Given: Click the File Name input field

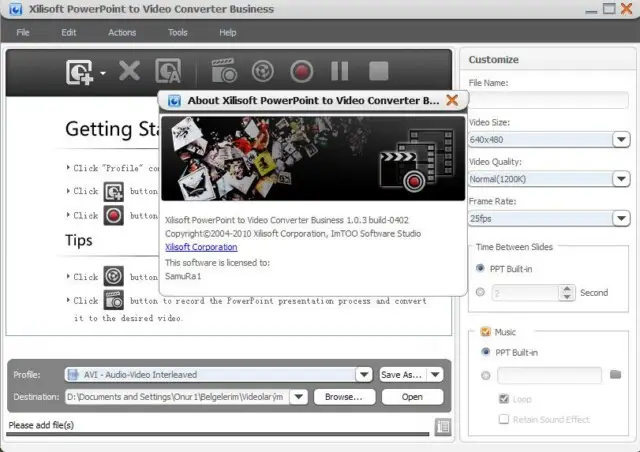Looking at the screenshot, I should pos(548,100).
